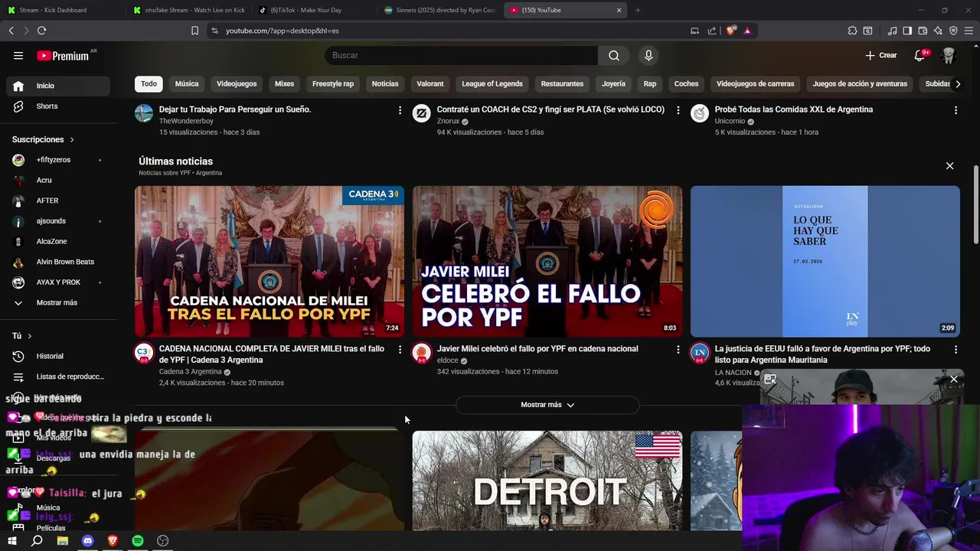
Task: Open options for LA NACION video
Action: 955,349
